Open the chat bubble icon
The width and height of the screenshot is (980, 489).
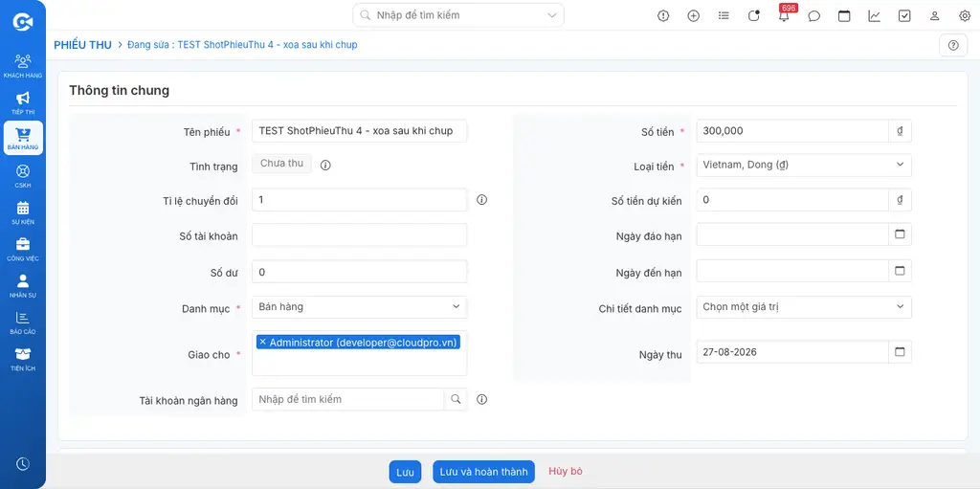pos(813,15)
